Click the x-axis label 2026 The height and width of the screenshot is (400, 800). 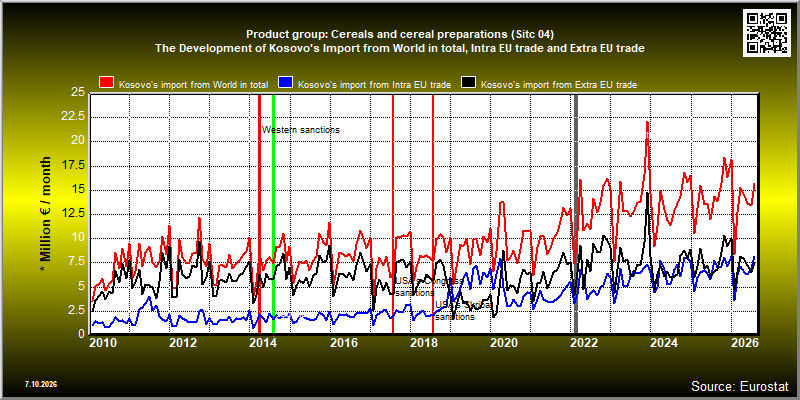click(744, 343)
